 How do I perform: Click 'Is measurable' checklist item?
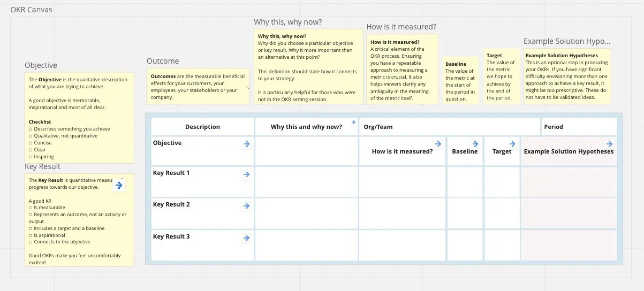[47, 208]
